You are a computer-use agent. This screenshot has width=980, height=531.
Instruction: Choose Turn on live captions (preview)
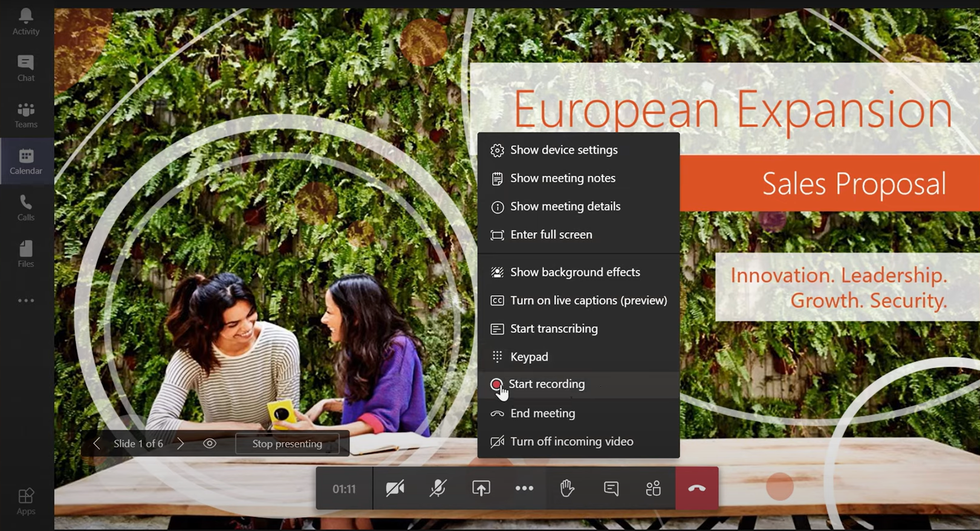[x=588, y=301]
